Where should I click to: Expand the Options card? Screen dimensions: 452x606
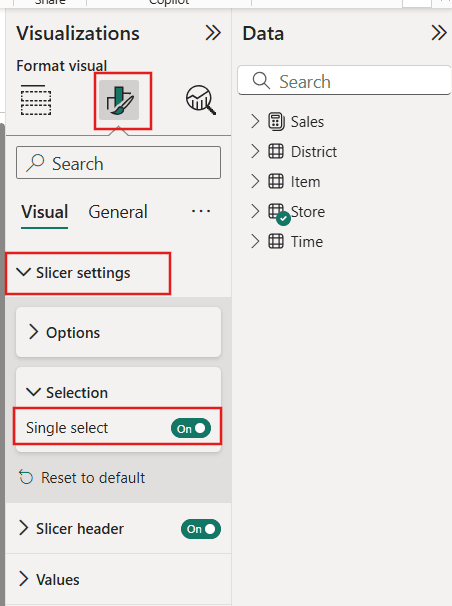34,332
